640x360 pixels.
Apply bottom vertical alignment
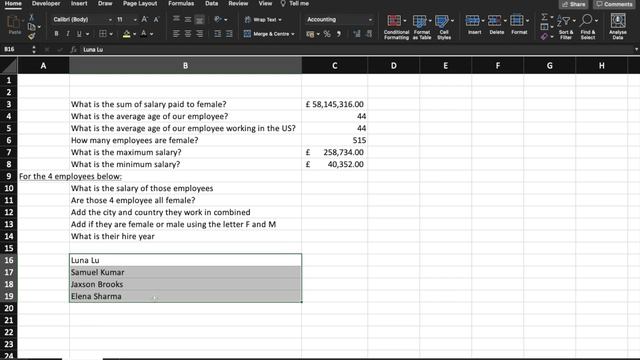199,19
